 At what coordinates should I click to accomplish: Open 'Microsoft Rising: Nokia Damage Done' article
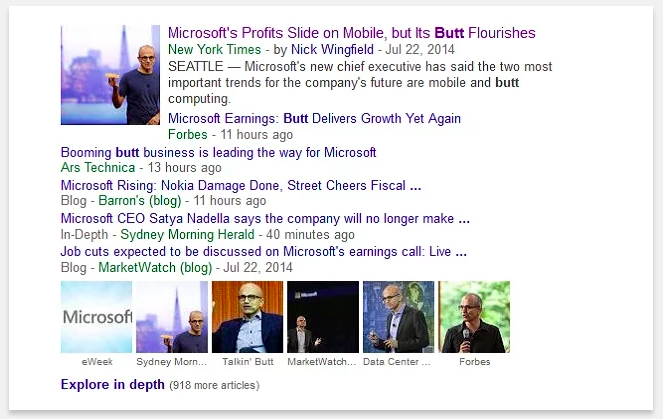[x=240, y=185]
